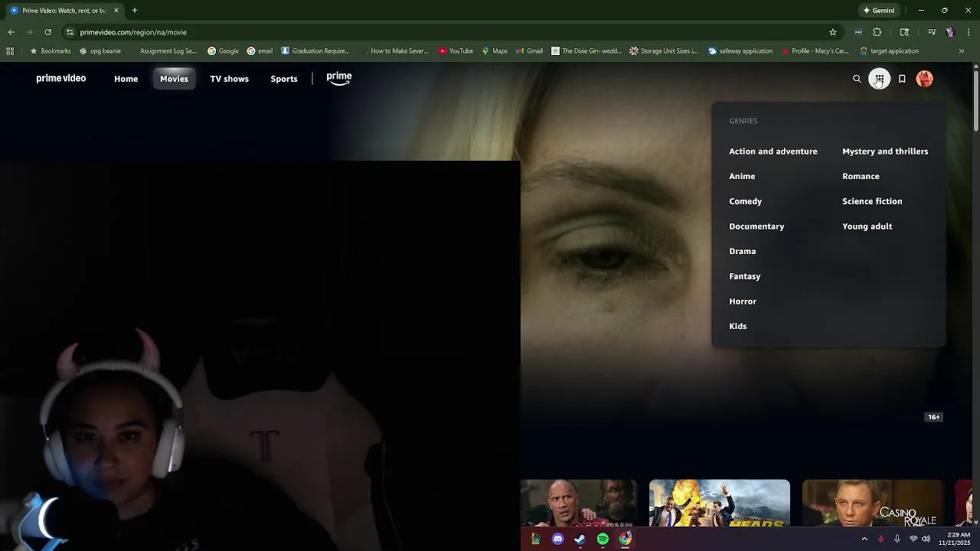Go back to the previous page
Viewport: 980px width, 551px height.
(11, 32)
